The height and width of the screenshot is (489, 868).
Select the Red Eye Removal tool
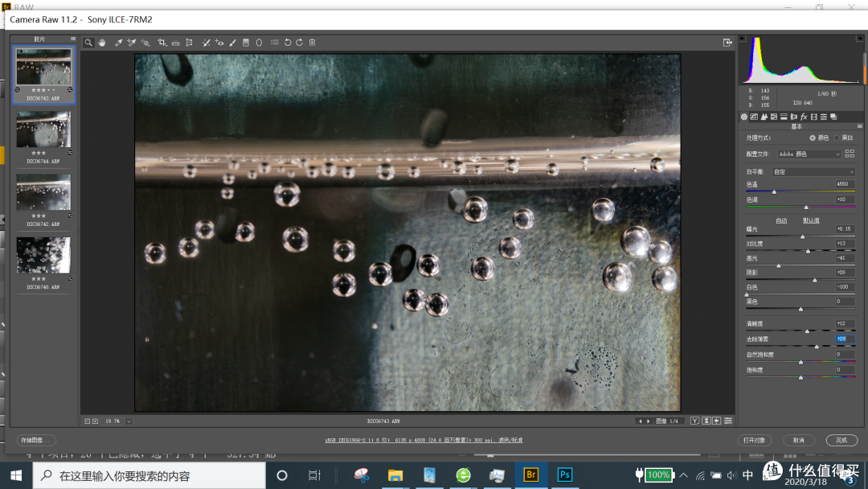pos(219,43)
